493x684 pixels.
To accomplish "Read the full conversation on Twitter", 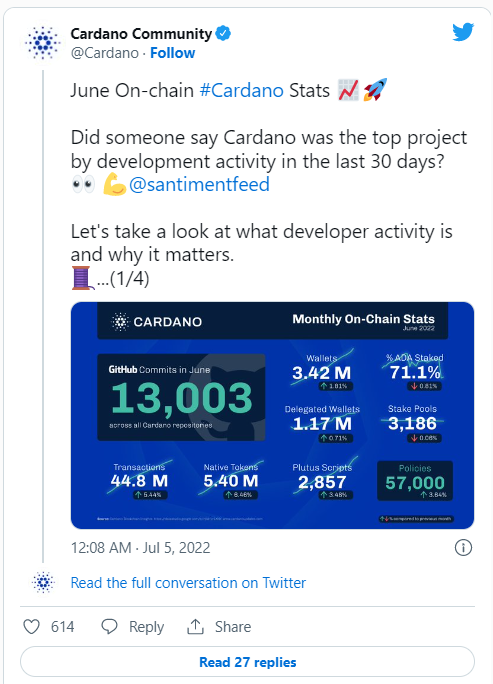I will pyautogui.click(x=188, y=583).
